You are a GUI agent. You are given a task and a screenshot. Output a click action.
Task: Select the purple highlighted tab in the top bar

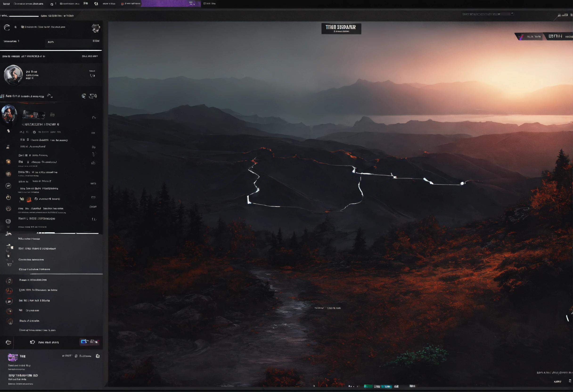(x=171, y=4)
